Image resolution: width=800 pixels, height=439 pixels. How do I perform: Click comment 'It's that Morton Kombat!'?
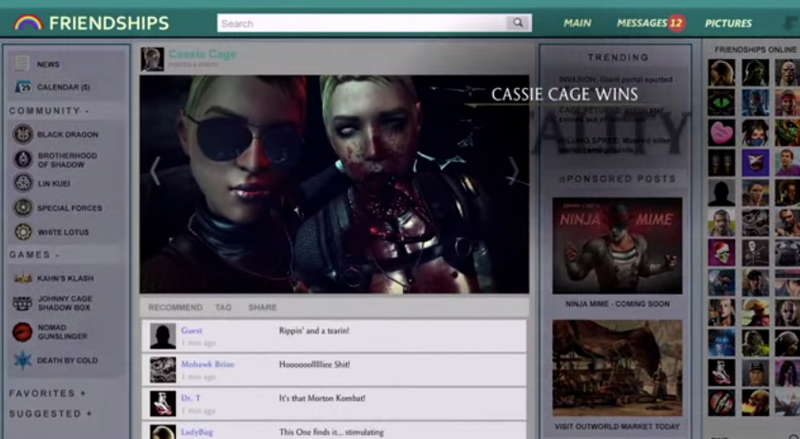tap(322, 398)
